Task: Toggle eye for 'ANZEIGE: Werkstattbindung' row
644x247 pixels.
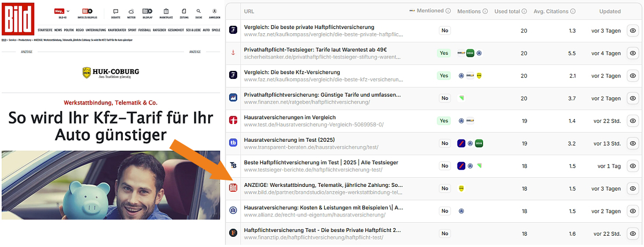Action: (633, 188)
